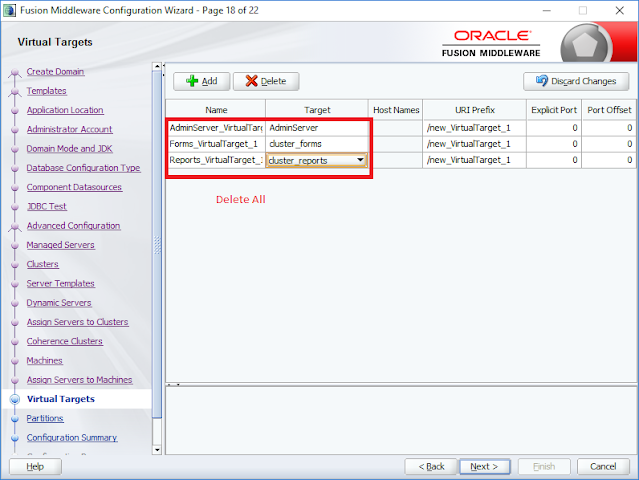Click URI Prefix cell in Reports row
This screenshot has width=639, height=480.
tap(474, 160)
